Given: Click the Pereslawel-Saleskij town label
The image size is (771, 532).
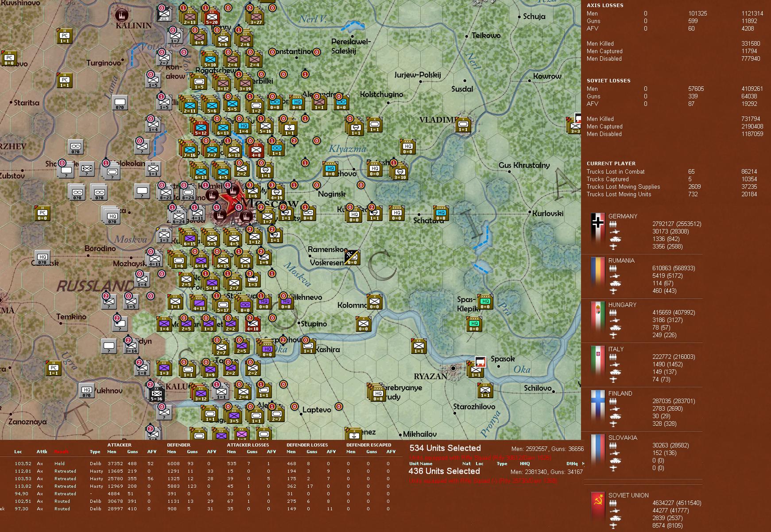Looking at the screenshot, I should pyautogui.click(x=351, y=46).
